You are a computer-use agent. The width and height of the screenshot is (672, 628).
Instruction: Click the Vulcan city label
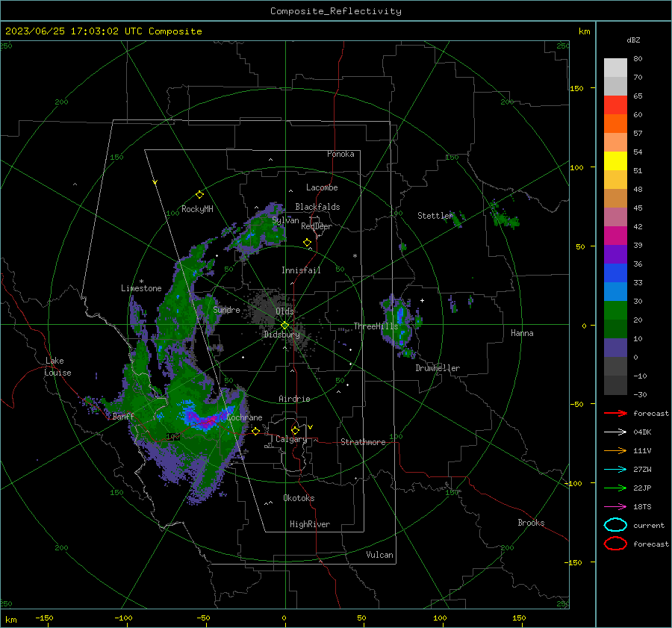point(379,555)
